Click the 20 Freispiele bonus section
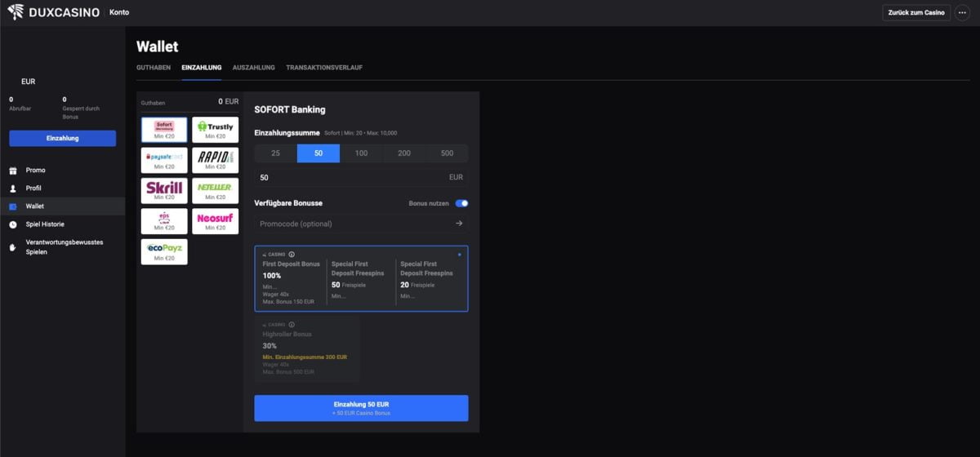Image resolution: width=980 pixels, height=457 pixels. pyautogui.click(x=430, y=280)
